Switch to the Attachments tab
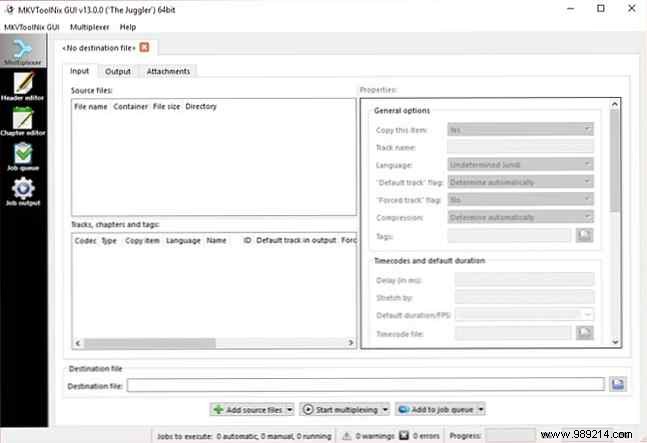647x443 pixels. (168, 71)
